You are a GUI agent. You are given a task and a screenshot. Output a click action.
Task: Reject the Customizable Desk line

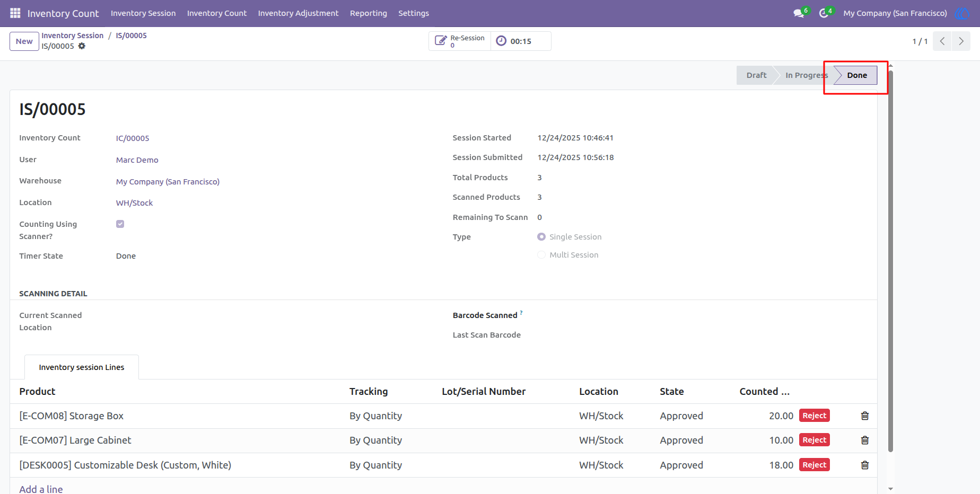pos(814,465)
